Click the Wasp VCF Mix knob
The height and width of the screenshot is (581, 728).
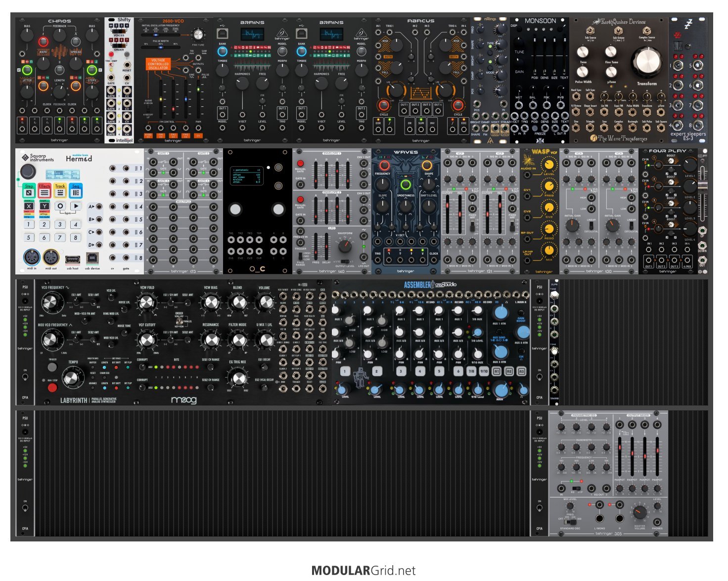[549, 250]
